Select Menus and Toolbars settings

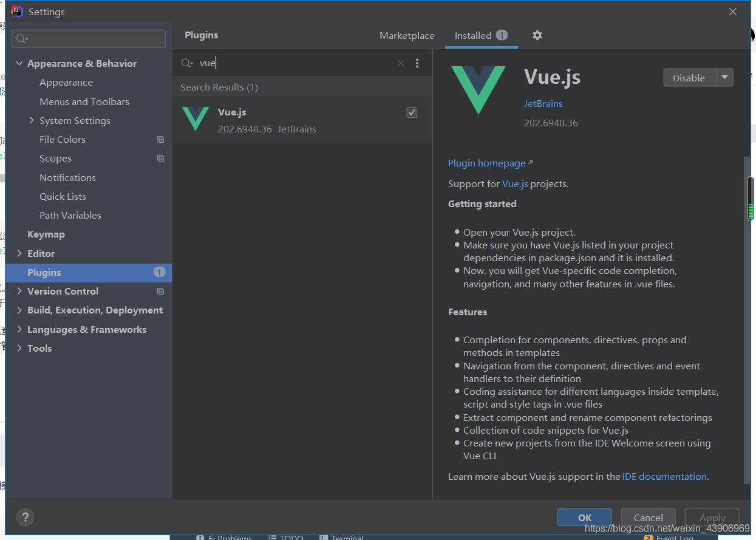click(84, 101)
